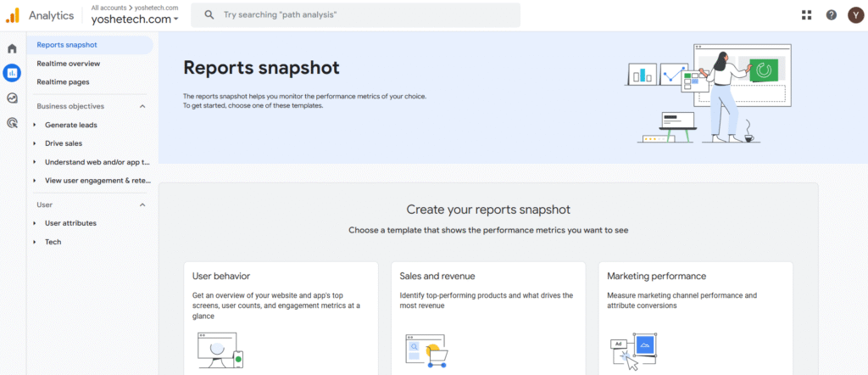
Task: Click the Analytics logo icon
Action: [x=13, y=15]
